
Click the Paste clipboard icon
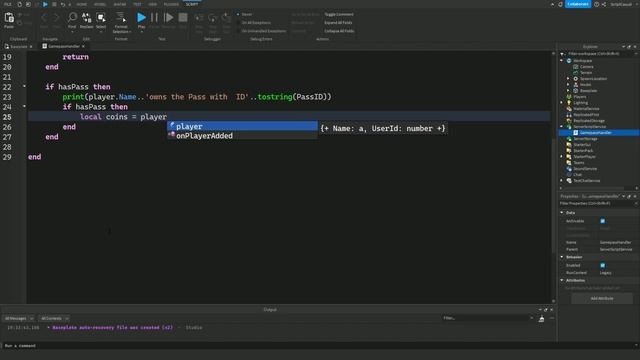click(9, 18)
